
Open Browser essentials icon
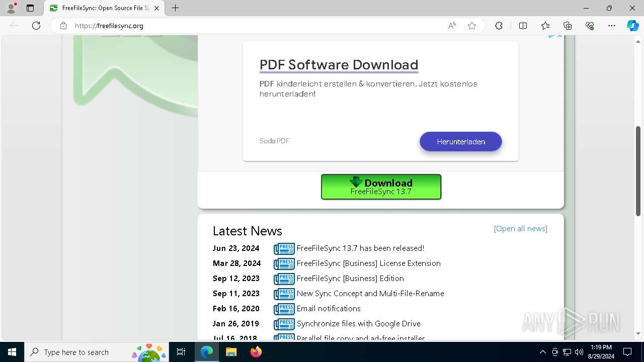click(x=590, y=26)
